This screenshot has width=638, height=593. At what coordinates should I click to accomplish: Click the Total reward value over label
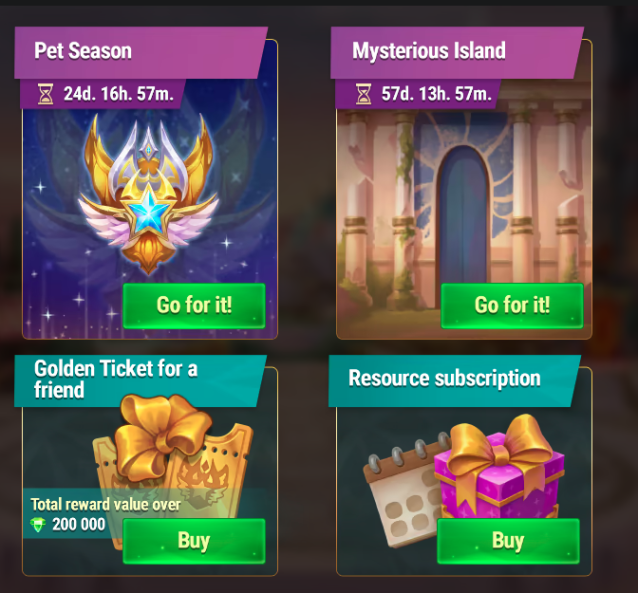tap(106, 505)
